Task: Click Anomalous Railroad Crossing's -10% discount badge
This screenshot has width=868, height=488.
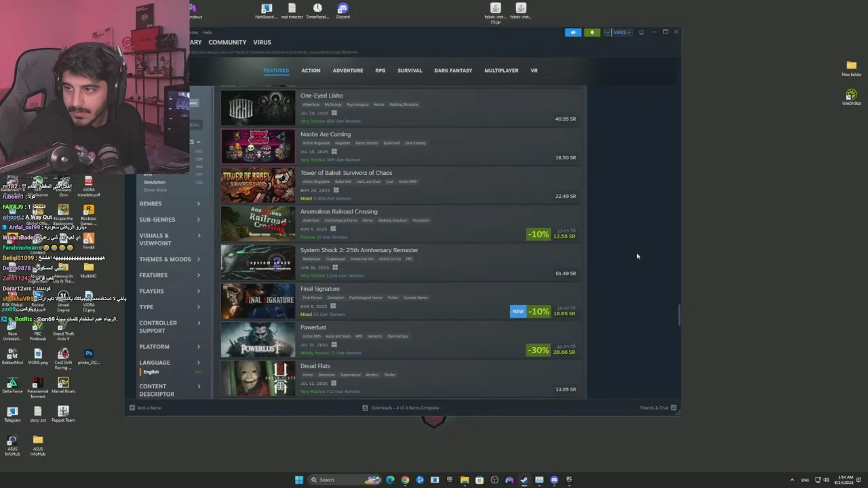Action: click(x=538, y=235)
